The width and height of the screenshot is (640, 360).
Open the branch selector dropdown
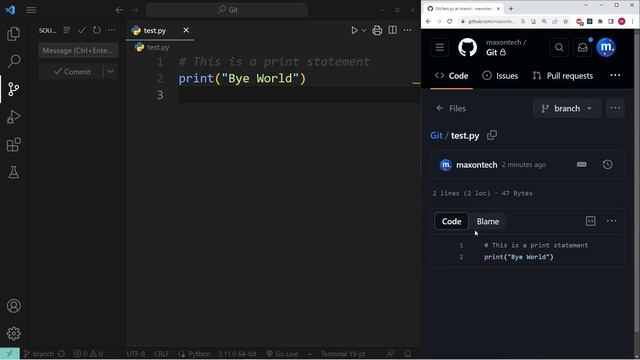pyautogui.click(x=567, y=108)
